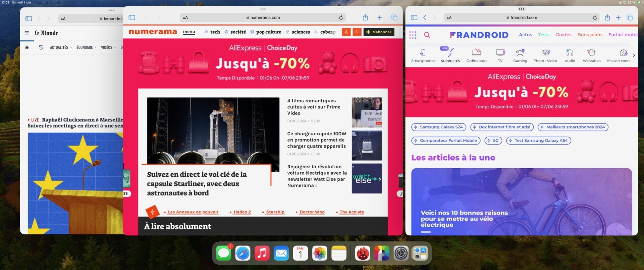Open the Box internet fibre et adsl tag
Screen dimensions: 644x270
pos(502,127)
